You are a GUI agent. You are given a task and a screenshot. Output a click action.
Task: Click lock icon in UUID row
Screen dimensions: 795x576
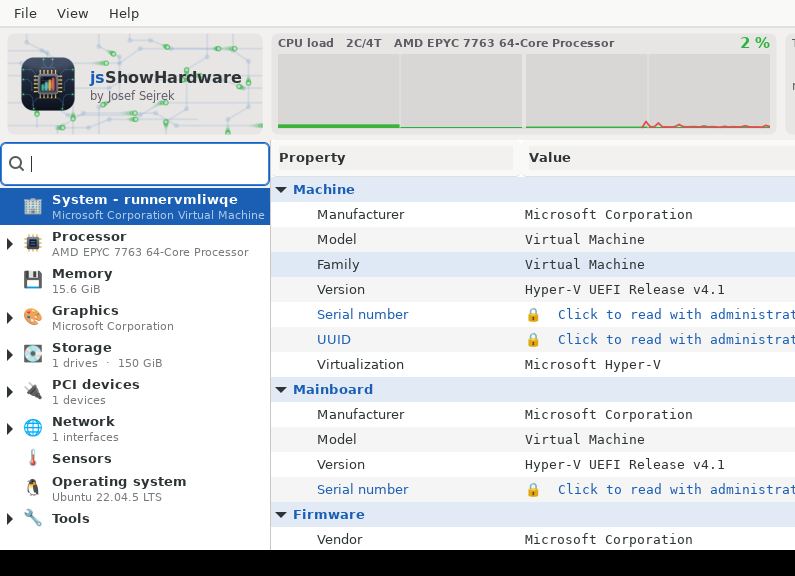point(533,340)
